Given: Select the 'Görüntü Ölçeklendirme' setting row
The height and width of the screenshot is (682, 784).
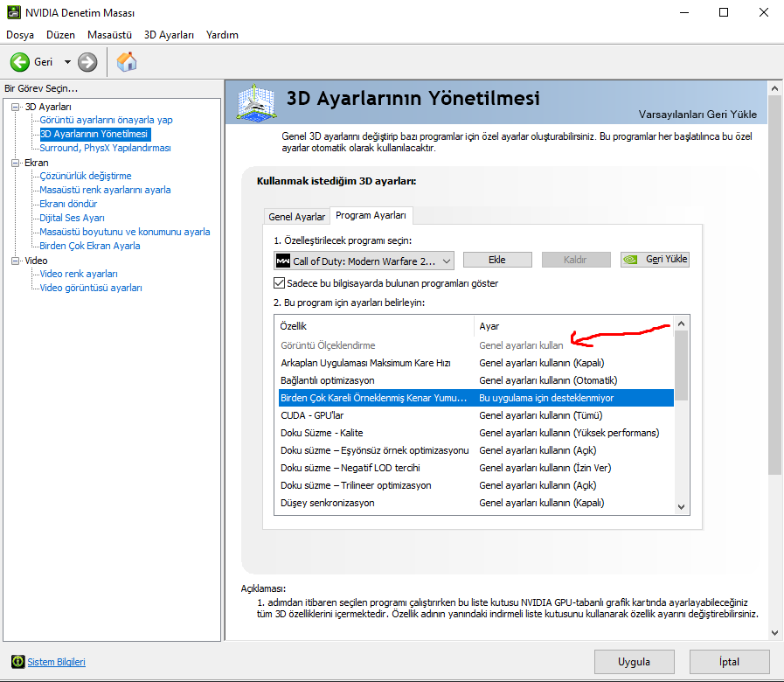Looking at the screenshot, I should click(476, 345).
